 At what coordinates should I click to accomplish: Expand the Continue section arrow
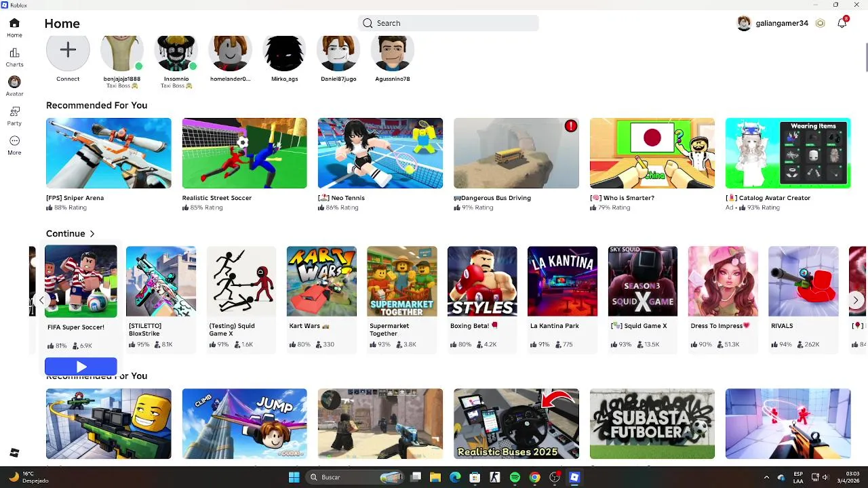pos(92,234)
